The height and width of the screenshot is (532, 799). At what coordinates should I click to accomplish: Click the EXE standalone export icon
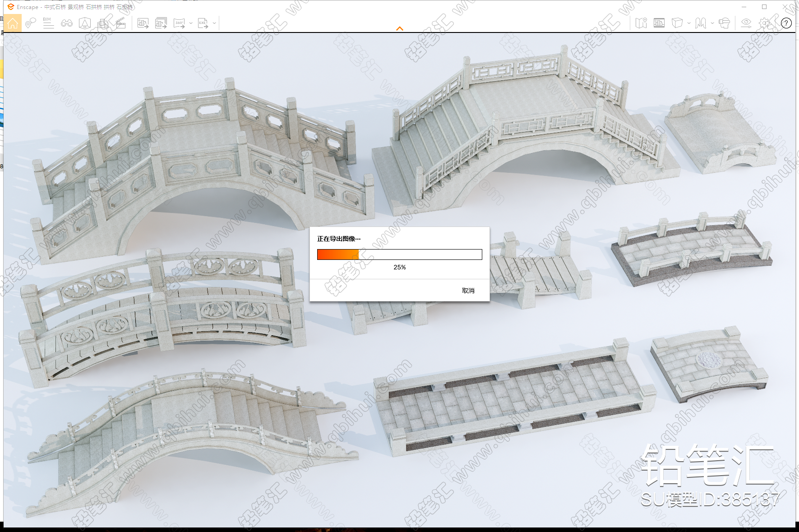pos(203,23)
